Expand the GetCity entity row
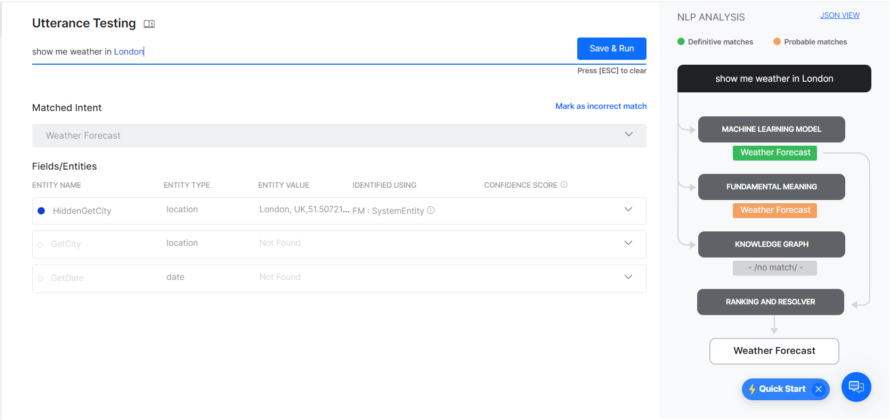This screenshot has width=890, height=420. pyautogui.click(x=628, y=243)
